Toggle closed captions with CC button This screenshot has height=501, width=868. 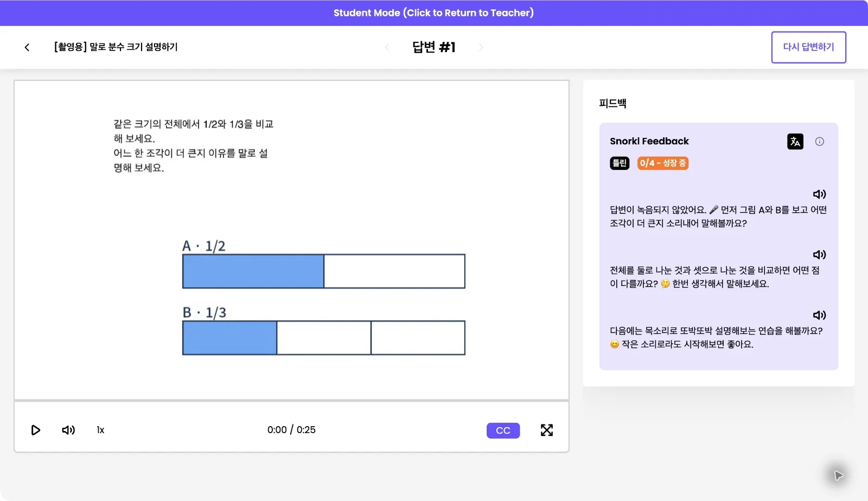coord(503,430)
